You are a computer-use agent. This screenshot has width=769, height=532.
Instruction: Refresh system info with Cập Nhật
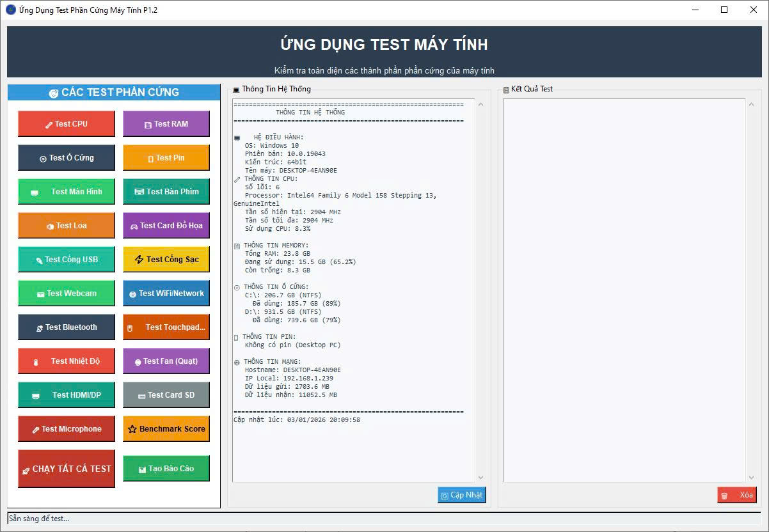click(x=461, y=495)
